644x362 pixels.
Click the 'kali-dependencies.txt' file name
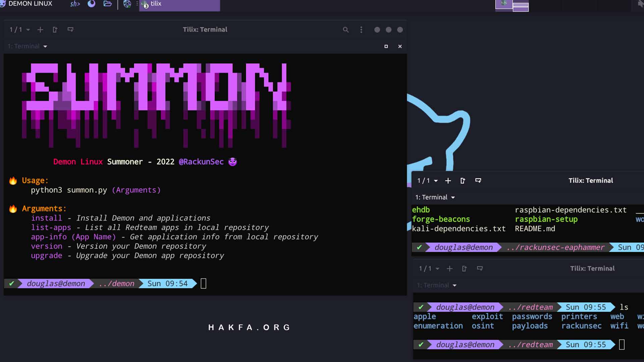click(x=459, y=229)
